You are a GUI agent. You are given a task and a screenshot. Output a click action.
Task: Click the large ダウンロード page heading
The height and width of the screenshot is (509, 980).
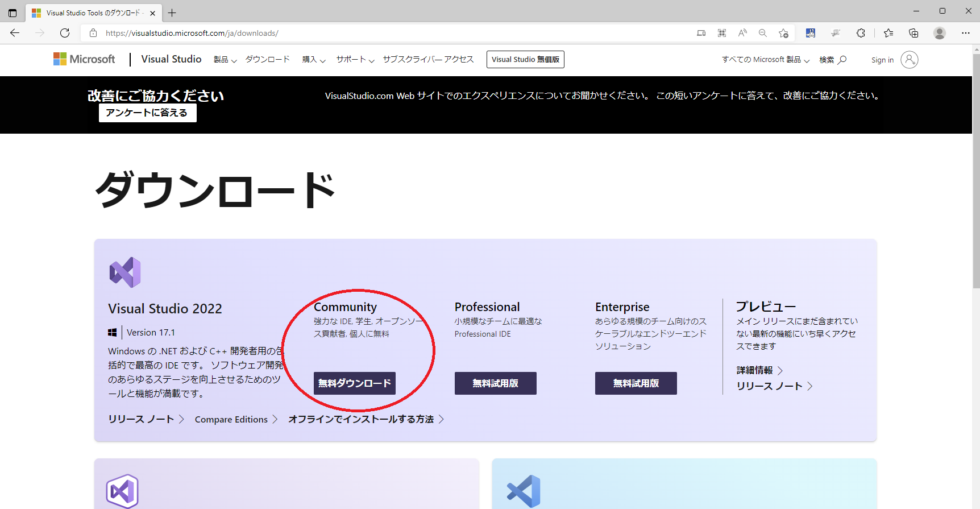215,189
